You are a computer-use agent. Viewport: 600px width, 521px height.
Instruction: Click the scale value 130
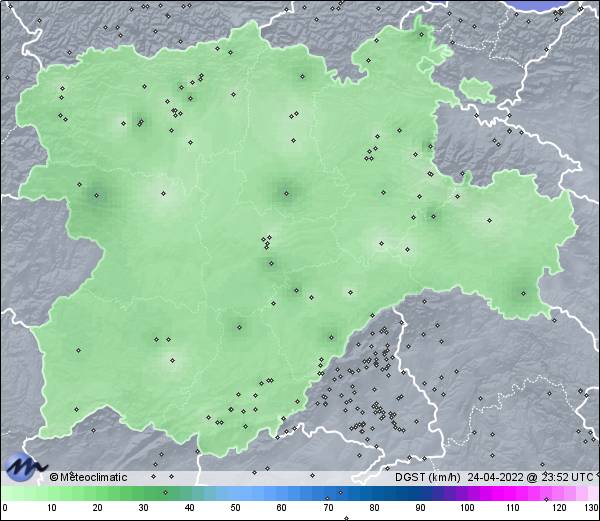(592, 508)
